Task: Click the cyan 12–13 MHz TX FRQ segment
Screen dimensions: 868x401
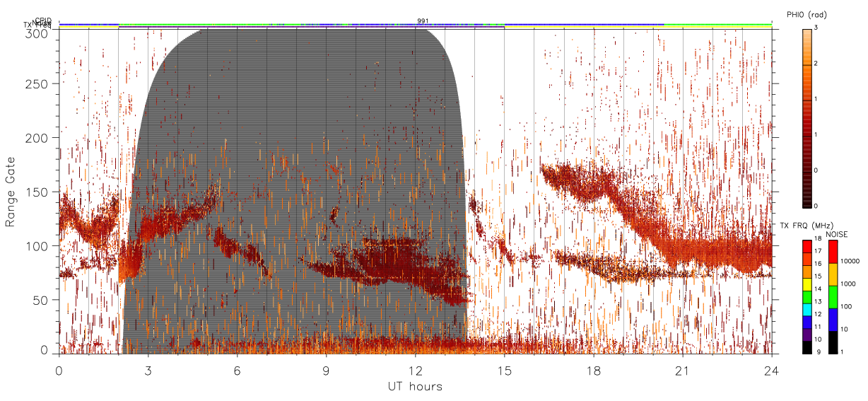Action: (x=807, y=310)
